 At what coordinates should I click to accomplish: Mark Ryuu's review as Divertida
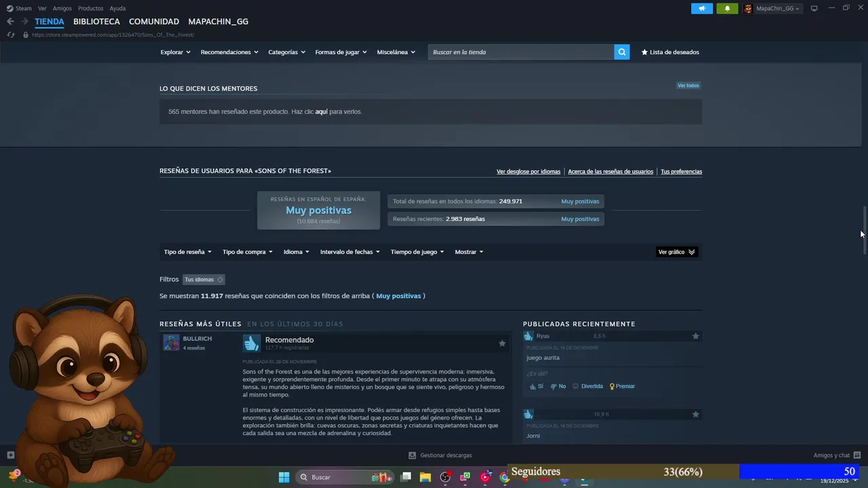pos(587,386)
